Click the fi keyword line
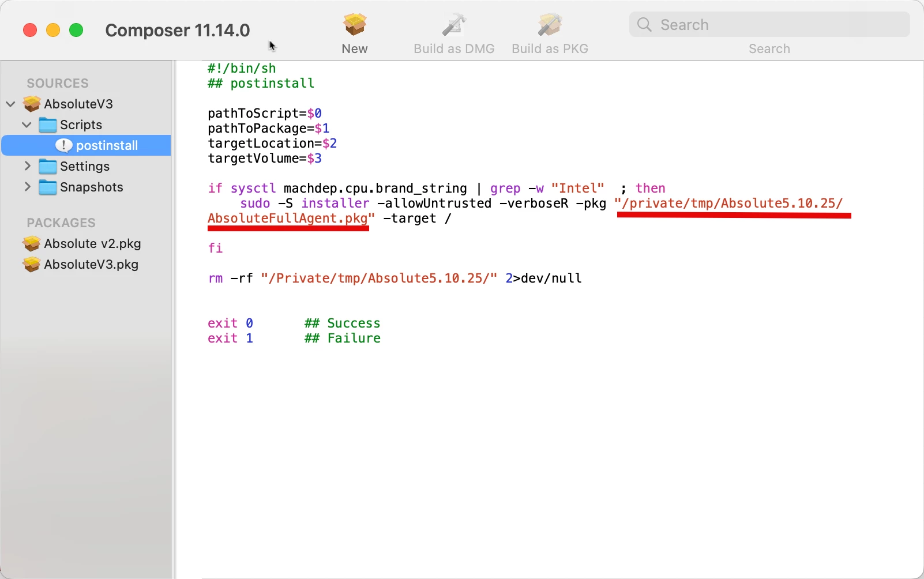 215,248
